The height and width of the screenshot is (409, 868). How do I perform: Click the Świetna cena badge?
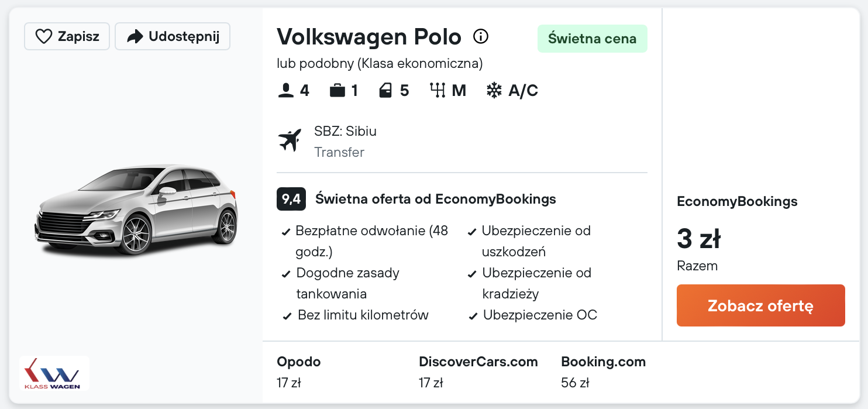592,39
